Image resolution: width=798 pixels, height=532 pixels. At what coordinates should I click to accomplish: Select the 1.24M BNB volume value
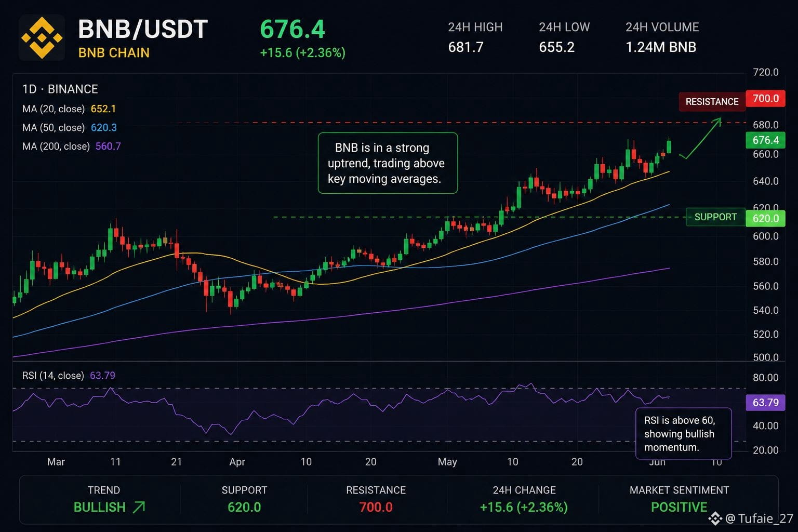[661, 47]
